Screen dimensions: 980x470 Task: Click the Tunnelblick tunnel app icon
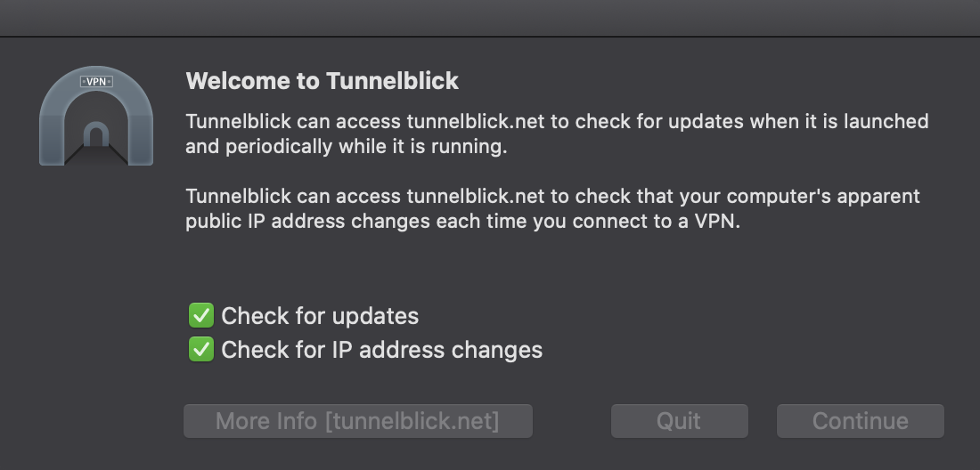[x=96, y=116]
